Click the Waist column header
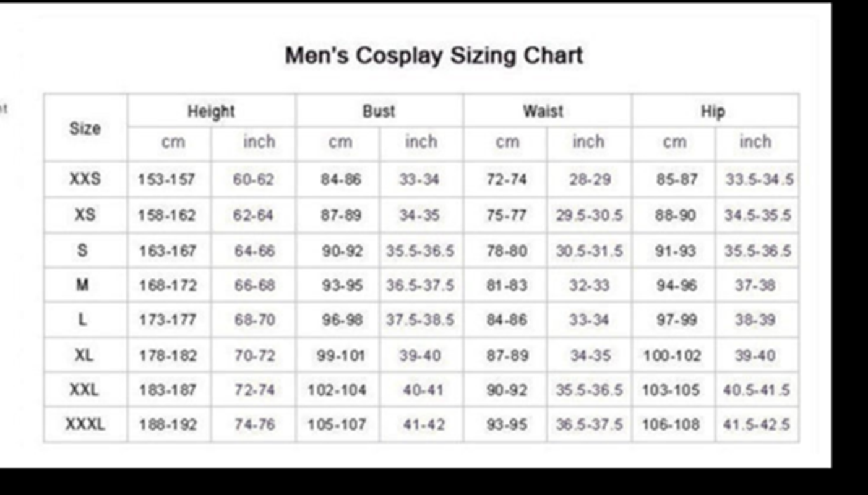Screen dimensions: 868x495 coord(543,111)
